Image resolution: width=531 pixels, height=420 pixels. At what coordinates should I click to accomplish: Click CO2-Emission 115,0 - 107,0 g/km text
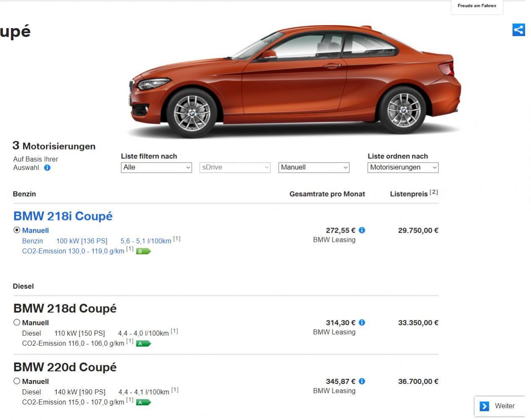click(73, 402)
